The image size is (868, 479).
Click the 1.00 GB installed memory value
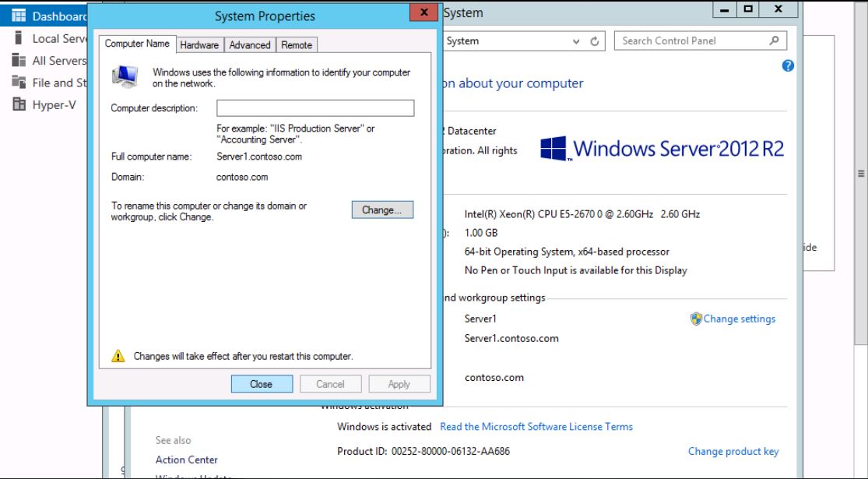[x=481, y=233]
